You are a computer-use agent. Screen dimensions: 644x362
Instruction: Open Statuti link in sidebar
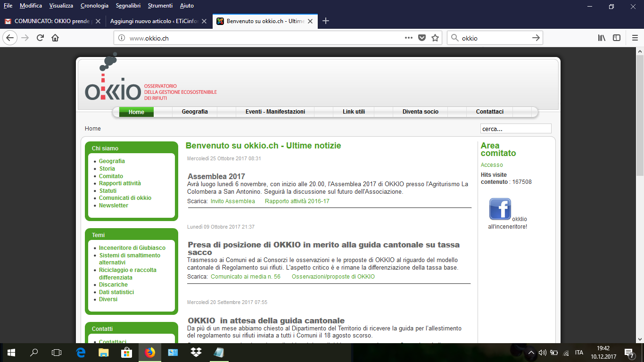(x=108, y=191)
